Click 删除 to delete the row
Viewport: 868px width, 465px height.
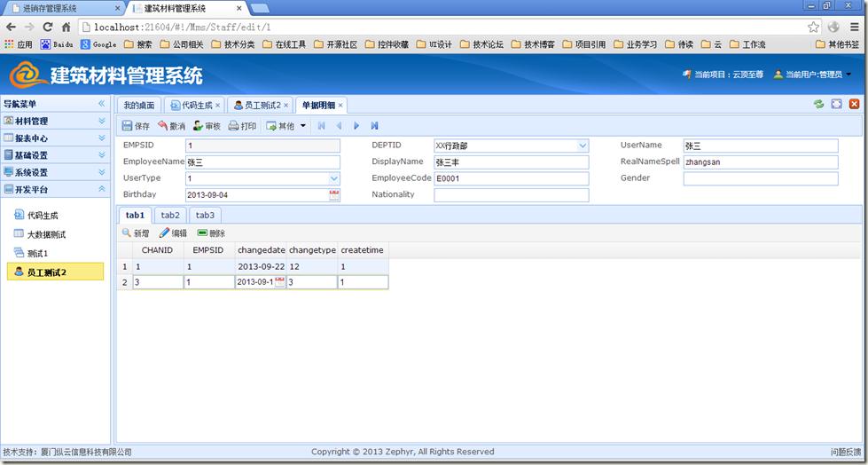pos(211,233)
